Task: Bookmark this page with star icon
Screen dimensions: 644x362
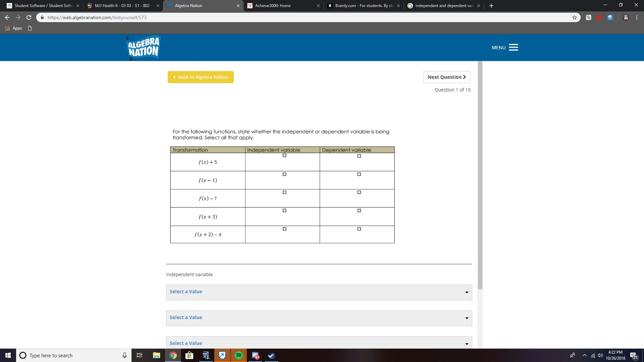Action: (574, 17)
